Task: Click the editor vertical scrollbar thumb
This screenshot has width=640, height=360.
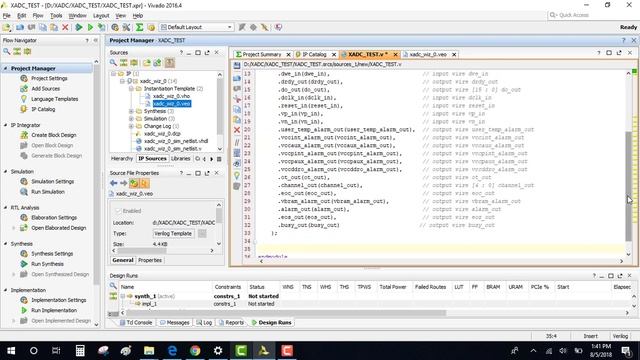Action: (x=628, y=186)
